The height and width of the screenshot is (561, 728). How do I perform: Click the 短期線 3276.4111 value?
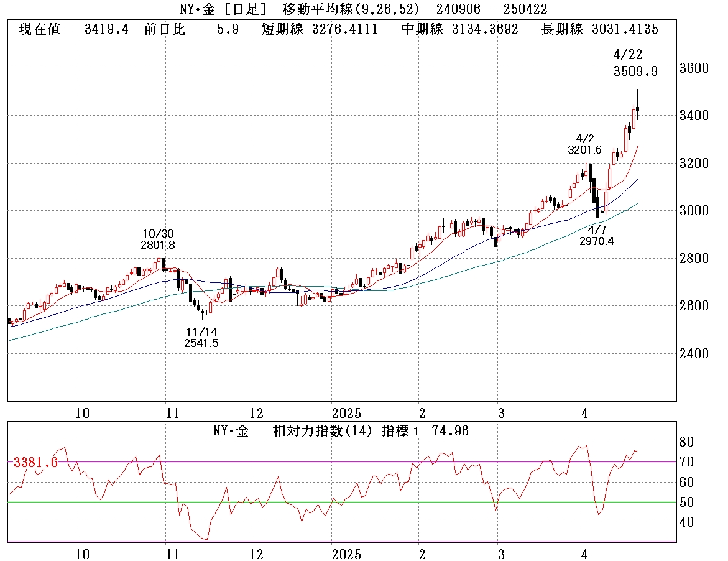tap(319, 29)
